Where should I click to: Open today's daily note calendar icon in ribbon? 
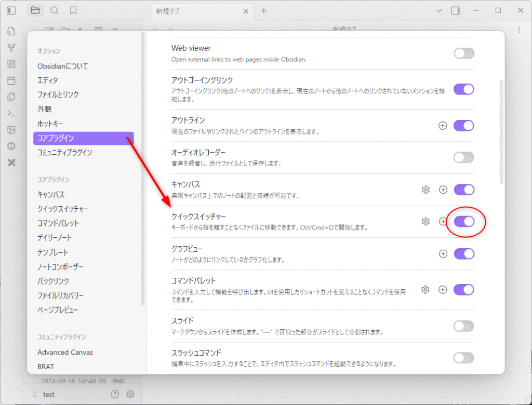[x=11, y=80]
